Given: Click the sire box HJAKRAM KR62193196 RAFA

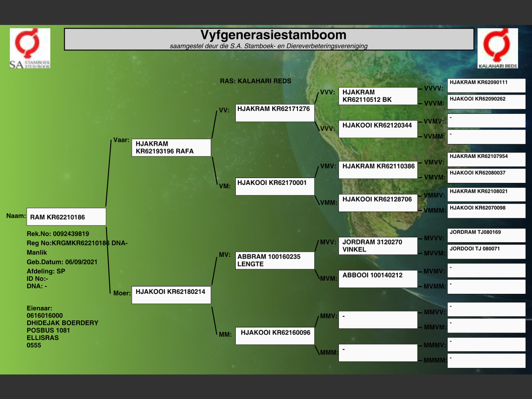Looking at the screenshot, I should pyautogui.click(x=171, y=148).
